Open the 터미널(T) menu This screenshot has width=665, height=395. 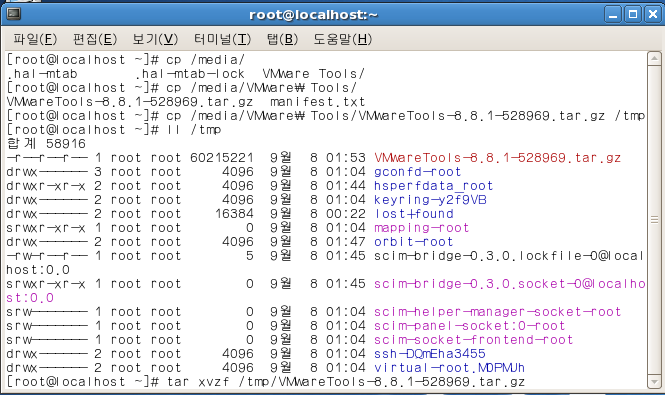pyautogui.click(x=222, y=39)
